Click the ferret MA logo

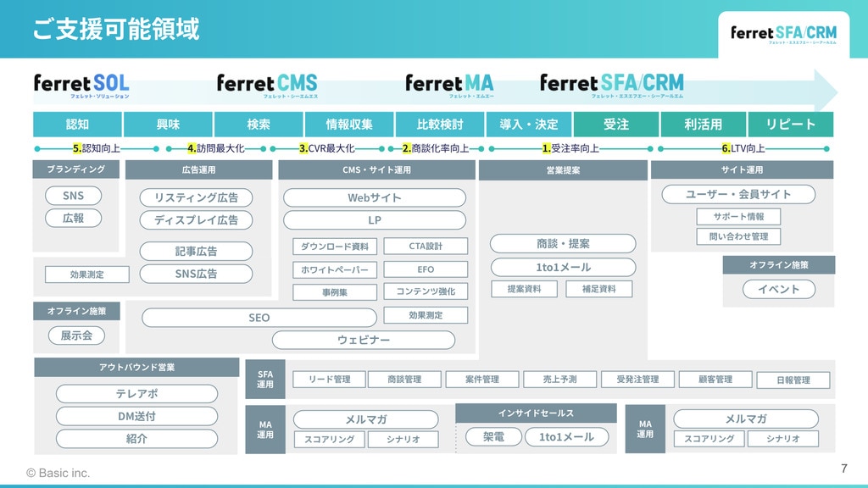(449, 85)
